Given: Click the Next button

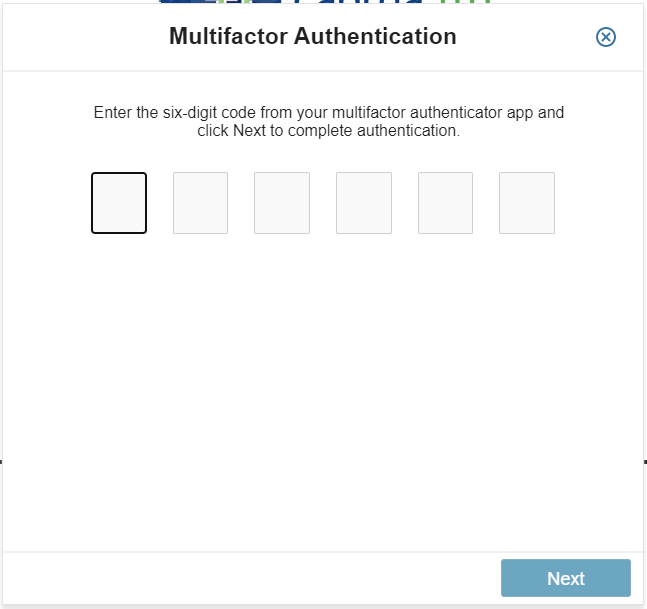Looking at the screenshot, I should (x=566, y=578).
